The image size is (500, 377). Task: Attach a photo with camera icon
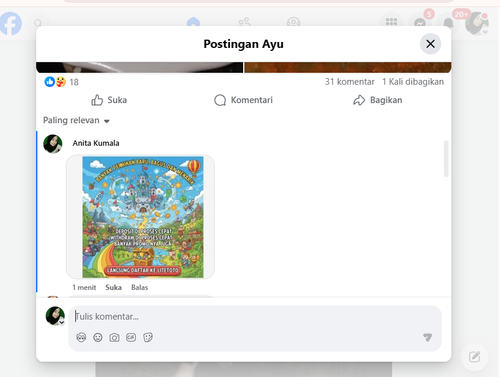114,338
